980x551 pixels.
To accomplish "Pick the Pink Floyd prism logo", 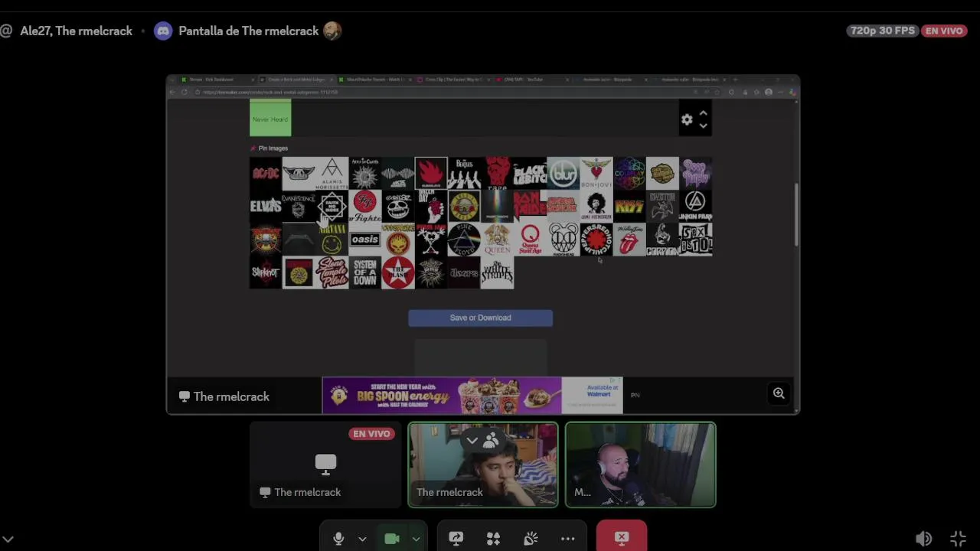I will click(464, 240).
